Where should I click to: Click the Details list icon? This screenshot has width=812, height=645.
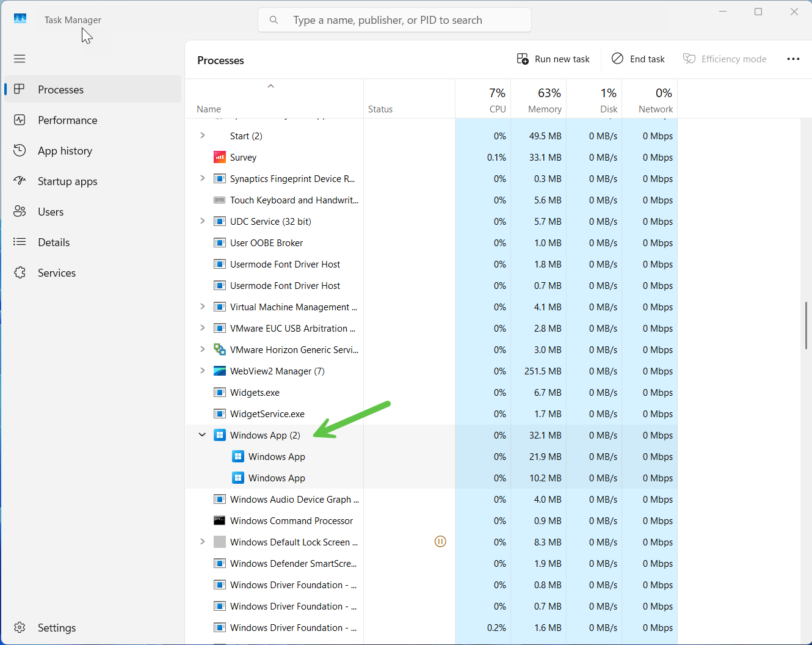tap(20, 242)
